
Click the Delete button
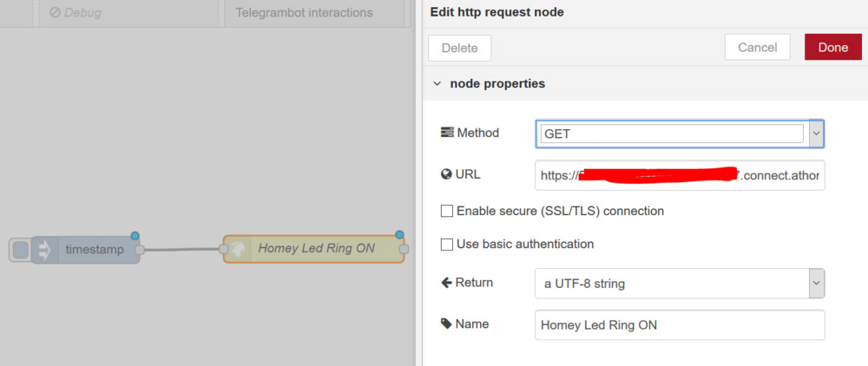(459, 48)
